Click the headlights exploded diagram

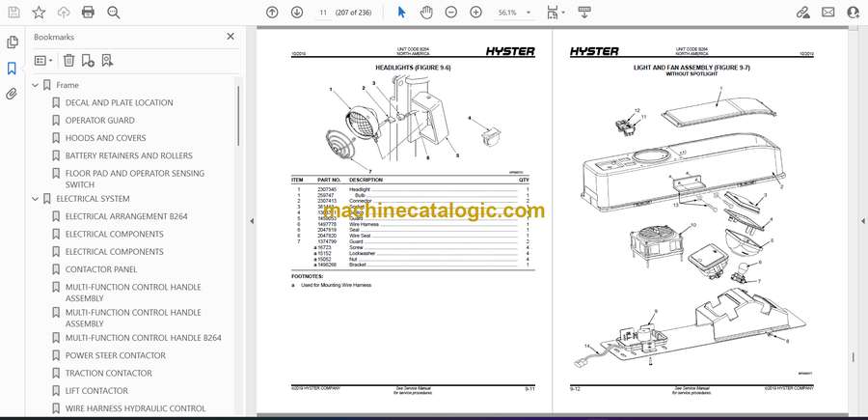[x=414, y=123]
